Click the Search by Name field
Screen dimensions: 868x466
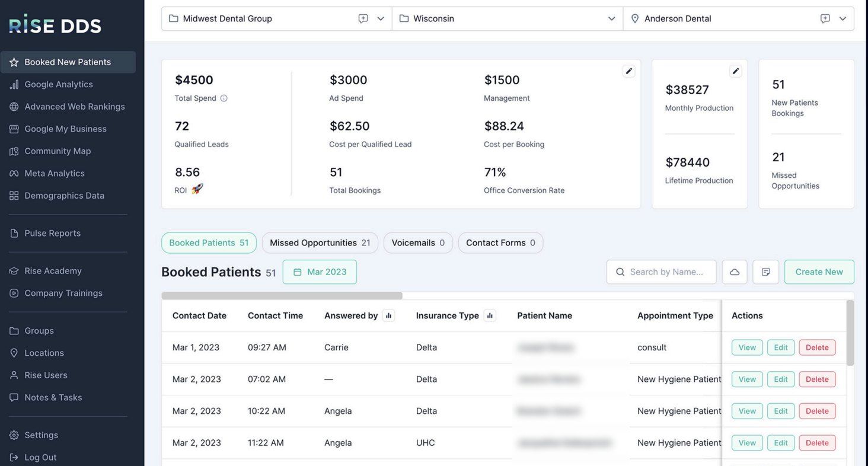661,272
